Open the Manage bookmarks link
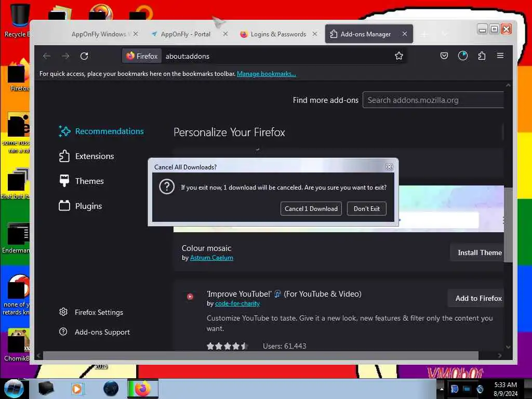 [x=267, y=74]
